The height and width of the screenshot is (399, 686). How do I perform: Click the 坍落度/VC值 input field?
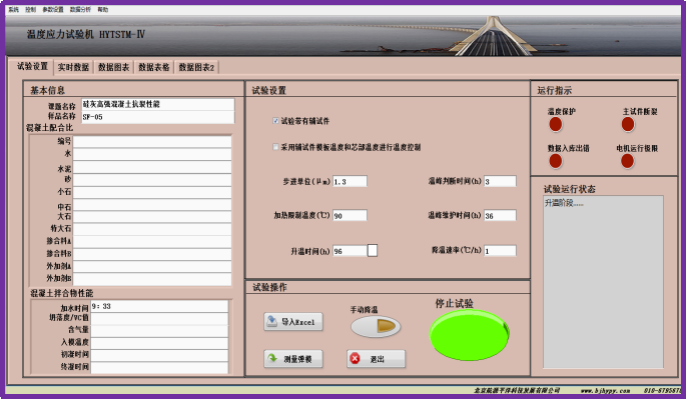coord(159,318)
